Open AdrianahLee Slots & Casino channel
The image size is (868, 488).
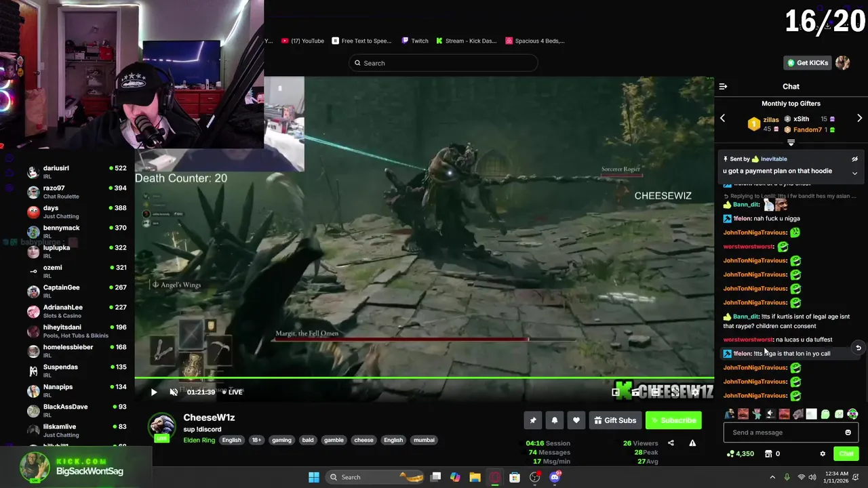[77, 311]
